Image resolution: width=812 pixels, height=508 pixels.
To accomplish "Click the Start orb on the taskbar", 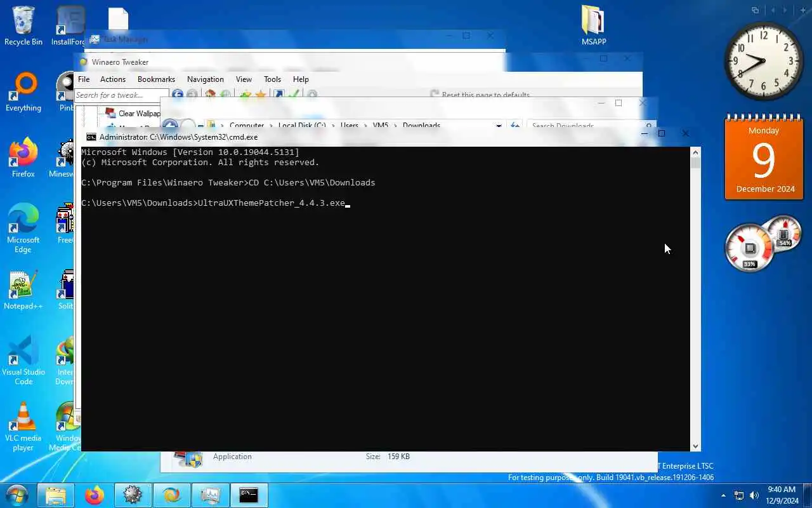I will coord(17,495).
